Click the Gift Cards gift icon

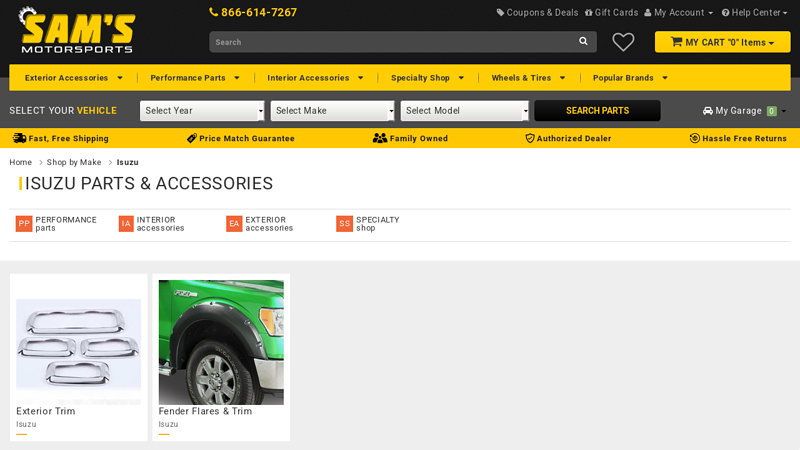(589, 13)
